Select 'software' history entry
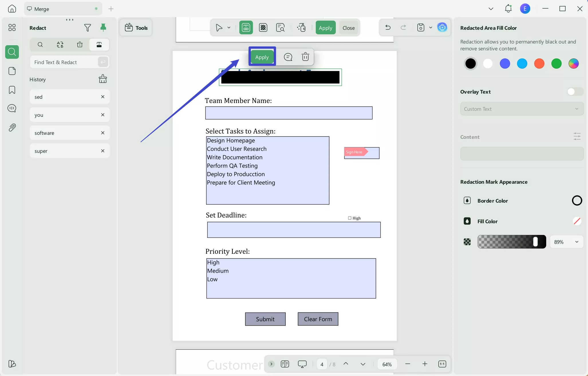The width and height of the screenshot is (588, 376). 70,133
